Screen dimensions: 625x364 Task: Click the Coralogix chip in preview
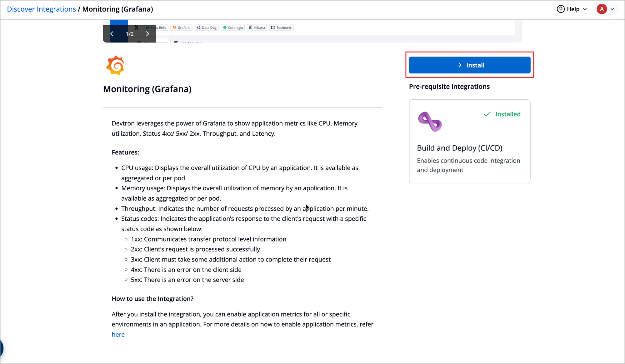point(233,27)
